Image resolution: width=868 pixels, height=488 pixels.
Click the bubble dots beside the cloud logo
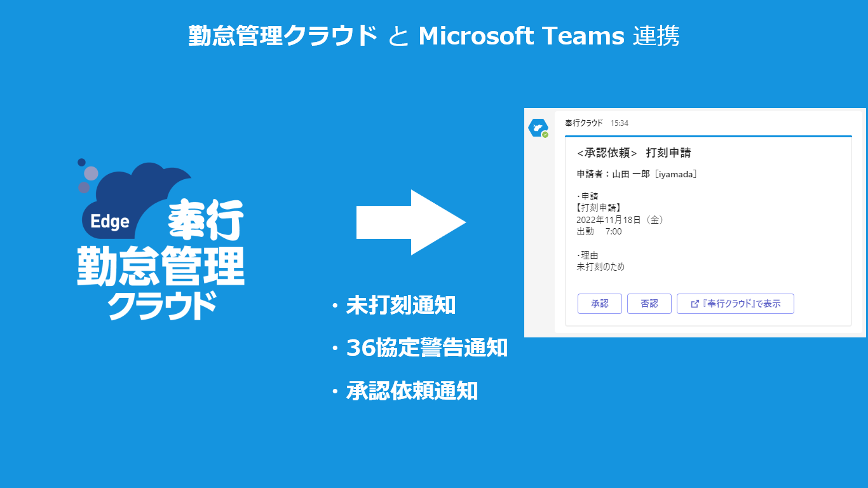(x=87, y=175)
